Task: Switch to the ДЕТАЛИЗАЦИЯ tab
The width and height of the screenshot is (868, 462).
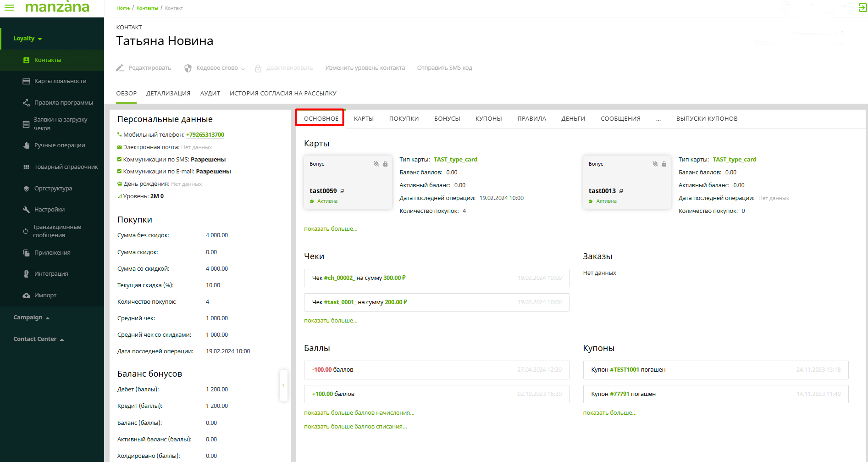Action: point(168,94)
